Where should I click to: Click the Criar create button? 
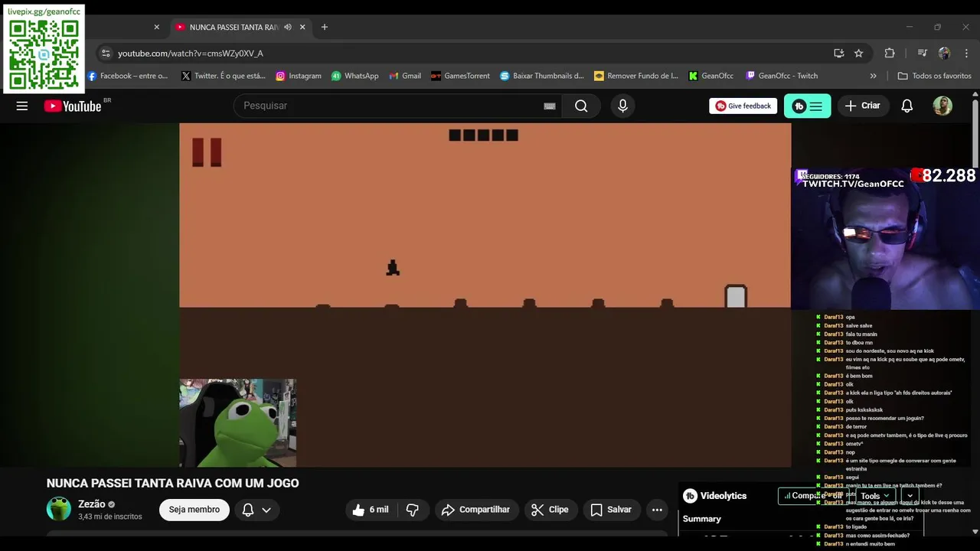click(x=862, y=106)
